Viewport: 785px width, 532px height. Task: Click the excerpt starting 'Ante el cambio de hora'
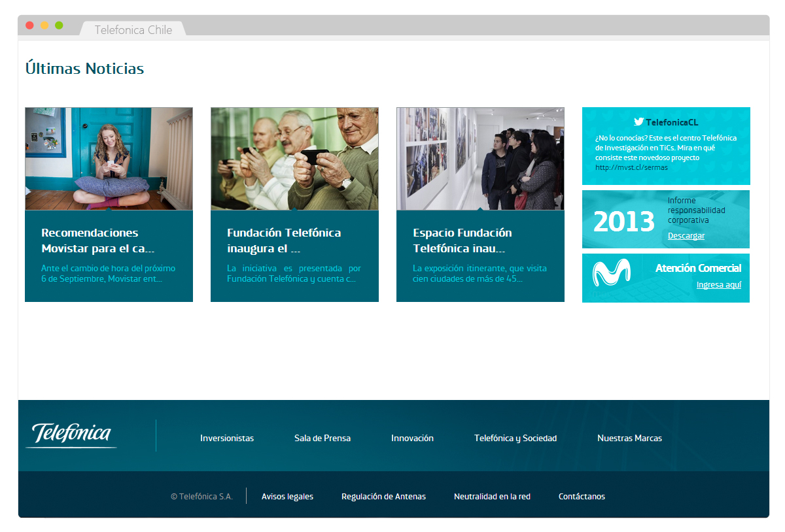click(109, 274)
